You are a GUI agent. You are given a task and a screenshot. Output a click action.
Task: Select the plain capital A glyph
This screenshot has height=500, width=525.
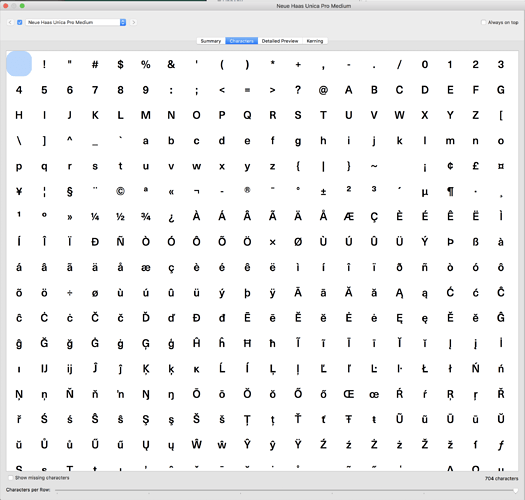point(349,90)
